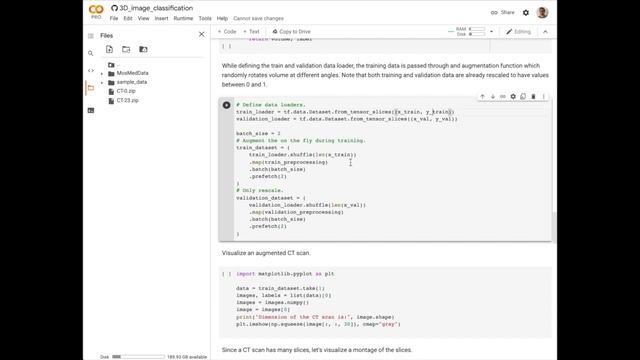The width and height of the screenshot is (640, 360).
Task: Open the Editing mode dropdown
Action: tap(518, 32)
